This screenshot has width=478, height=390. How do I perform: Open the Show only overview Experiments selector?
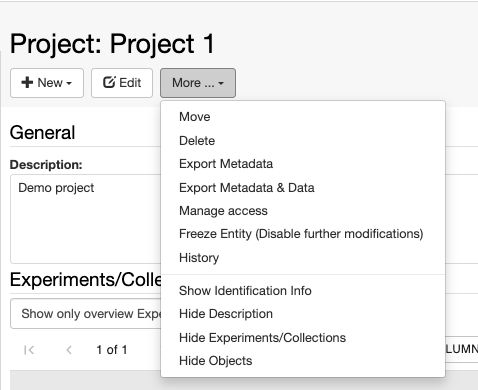(x=86, y=314)
